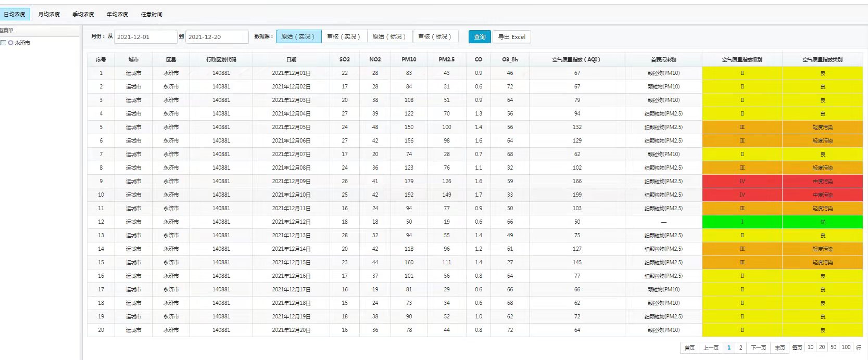This screenshot has height=360, width=868.
Task: Open the 月均浓度 tab
Action: tap(49, 14)
